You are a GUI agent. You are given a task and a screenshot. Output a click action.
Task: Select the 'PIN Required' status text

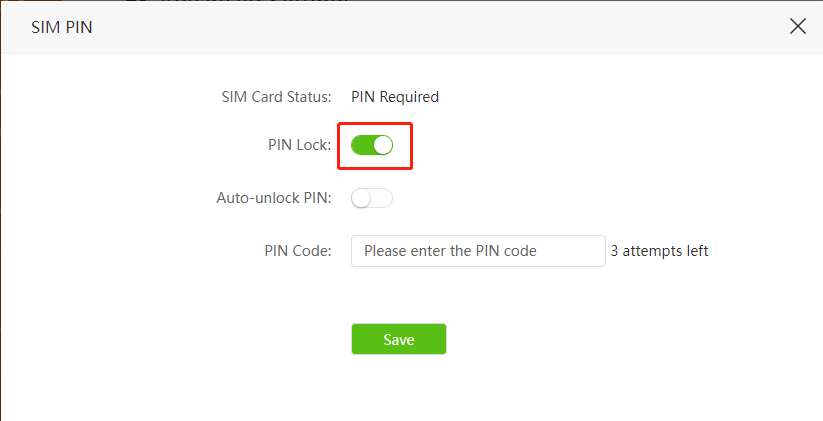tap(395, 97)
